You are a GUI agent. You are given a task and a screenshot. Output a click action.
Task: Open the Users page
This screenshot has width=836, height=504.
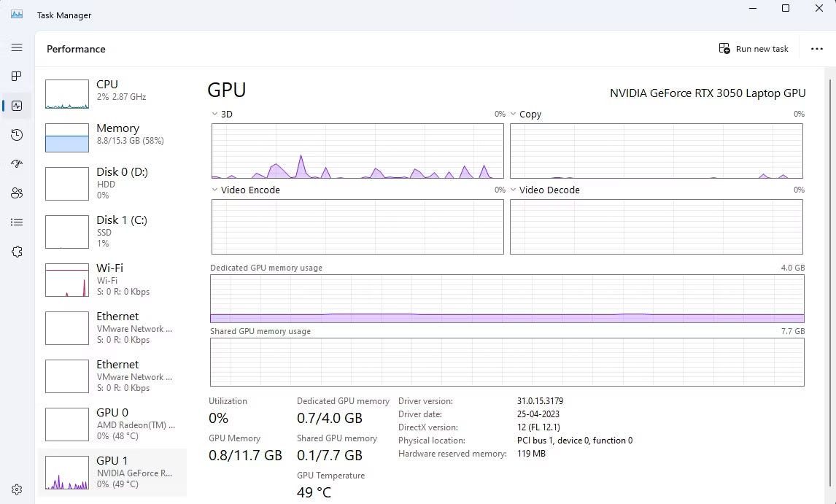[16, 193]
